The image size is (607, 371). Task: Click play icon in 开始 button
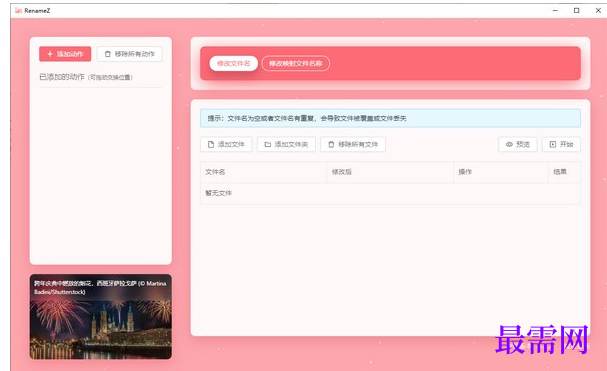553,144
